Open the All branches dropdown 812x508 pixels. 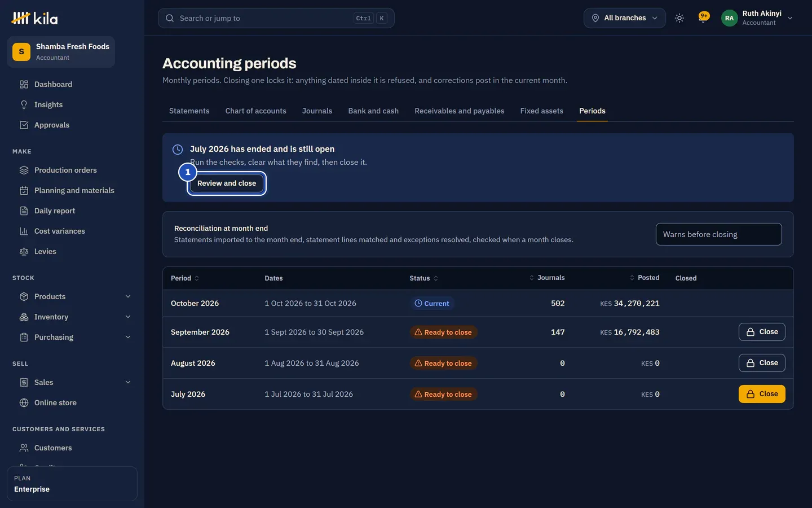[624, 18]
